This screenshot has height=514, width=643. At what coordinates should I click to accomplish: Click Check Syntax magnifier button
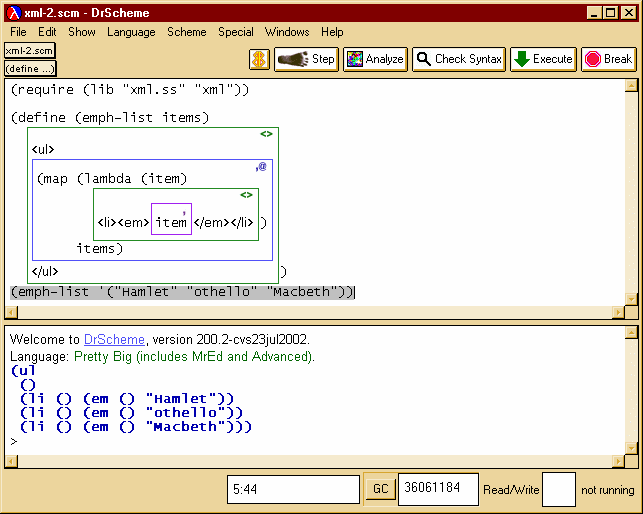point(459,59)
